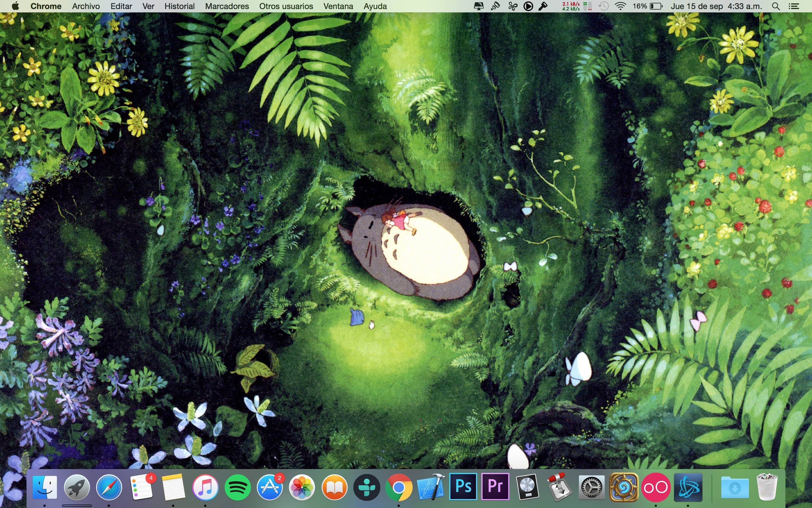Launch Adobe Premiere Pro from the dock
Image resolution: width=812 pixels, height=508 pixels.
pyautogui.click(x=495, y=487)
